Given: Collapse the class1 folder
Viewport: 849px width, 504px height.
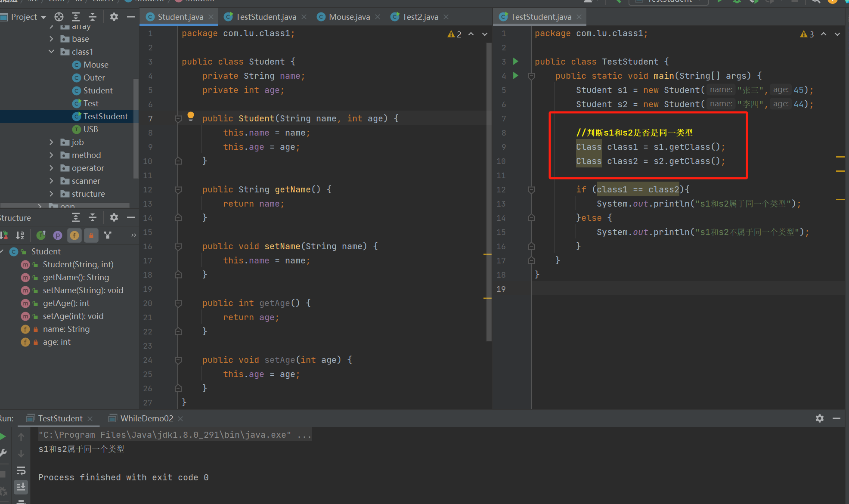Looking at the screenshot, I should [51, 52].
